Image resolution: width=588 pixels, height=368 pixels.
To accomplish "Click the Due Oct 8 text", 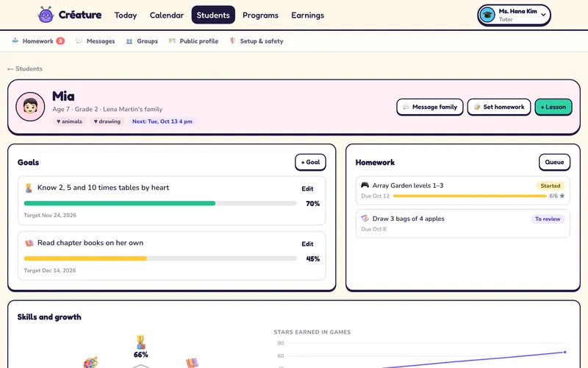I will pos(373,229).
